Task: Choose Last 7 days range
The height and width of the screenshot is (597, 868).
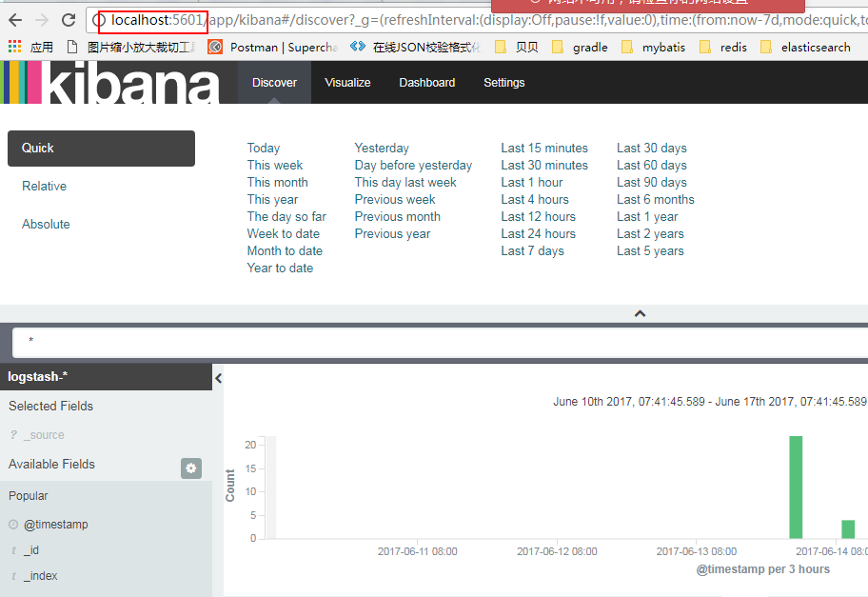Action: (x=533, y=250)
